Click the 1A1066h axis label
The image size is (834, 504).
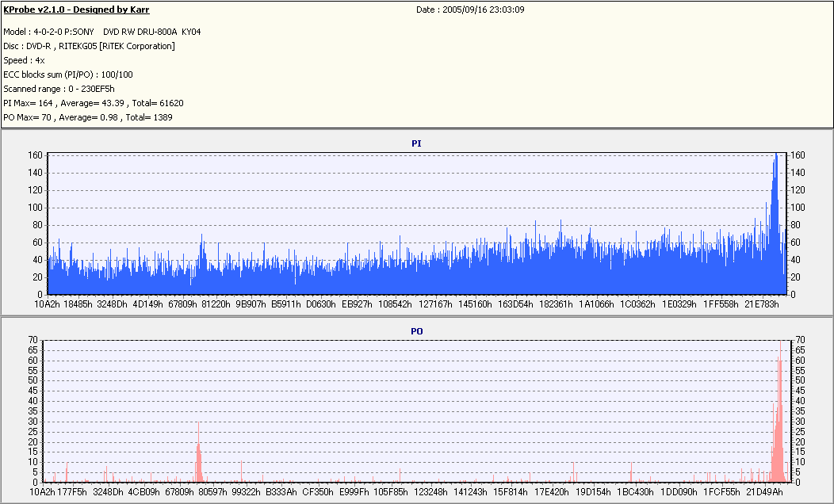tap(596, 304)
